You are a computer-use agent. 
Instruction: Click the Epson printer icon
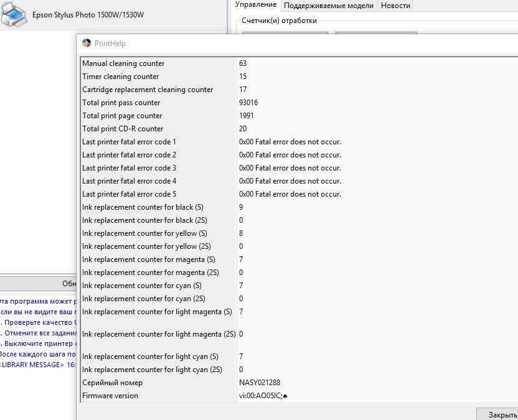pyautogui.click(x=13, y=14)
